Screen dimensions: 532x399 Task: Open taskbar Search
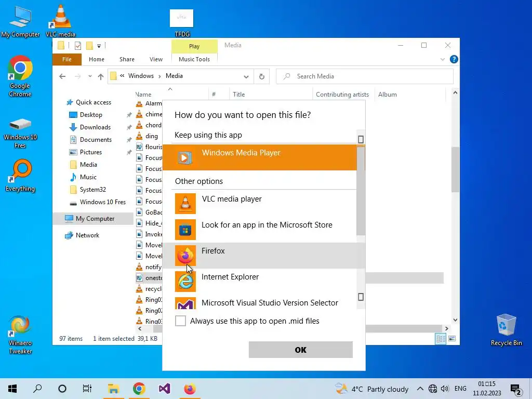tap(37, 389)
